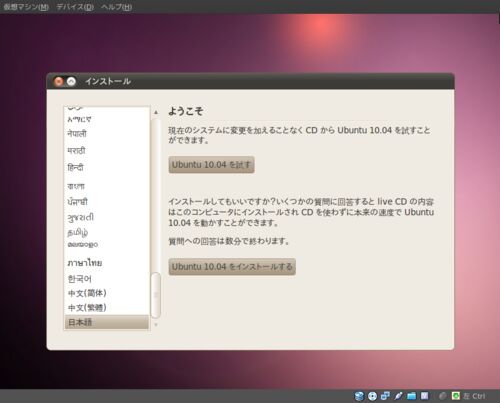This screenshot has width=500, height=403.
Task: Select the Malayalam language entry
Action: (106, 244)
